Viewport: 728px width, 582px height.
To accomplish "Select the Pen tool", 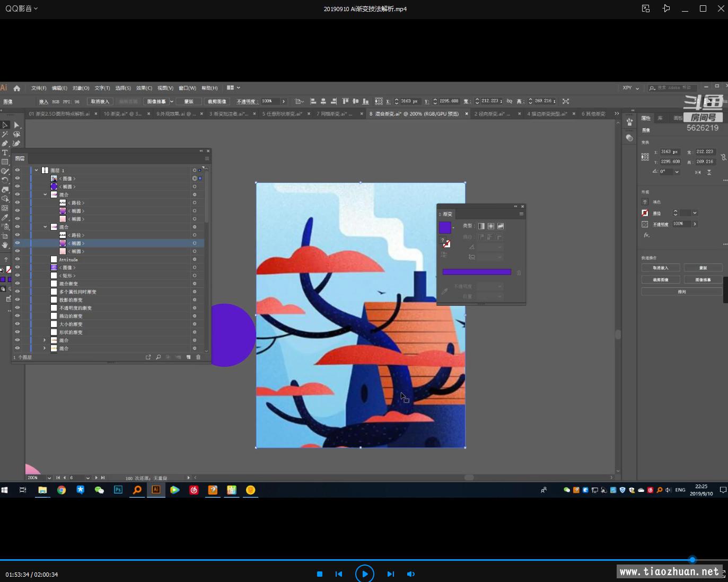I will [5, 143].
